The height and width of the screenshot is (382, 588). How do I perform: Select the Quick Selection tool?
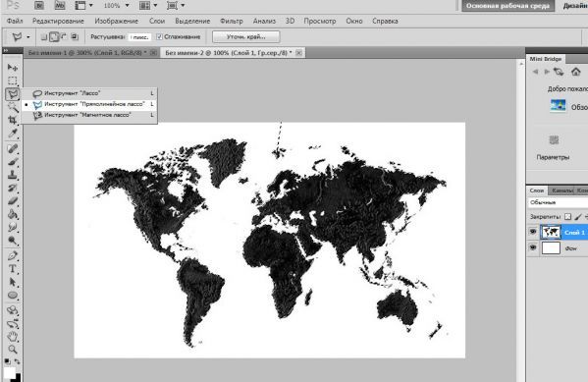tap(13, 107)
